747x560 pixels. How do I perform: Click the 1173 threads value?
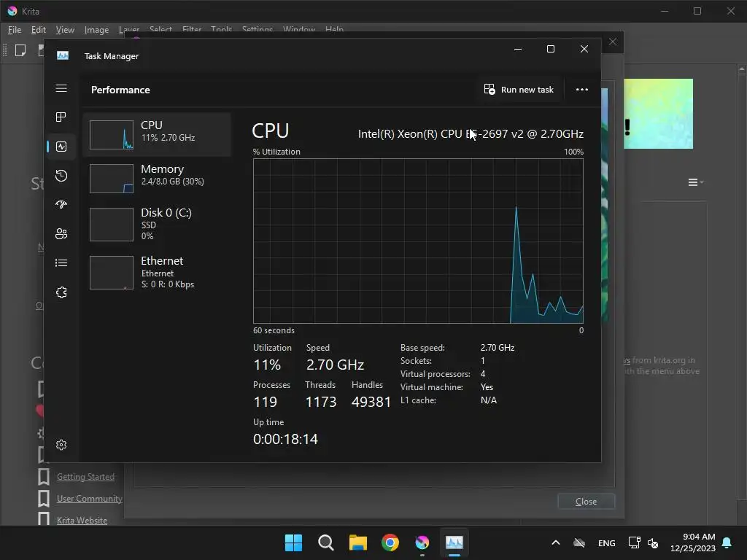click(x=321, y=402)
